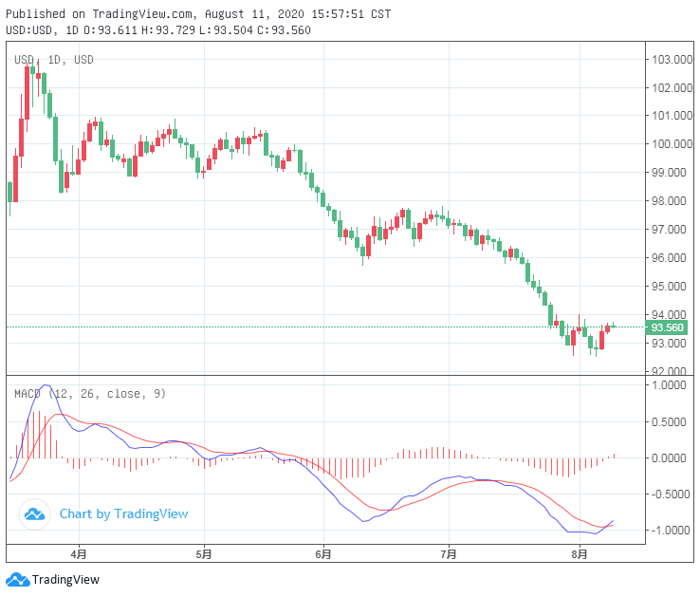Click the TradingView logo icon below the chart

coord(16,580)
